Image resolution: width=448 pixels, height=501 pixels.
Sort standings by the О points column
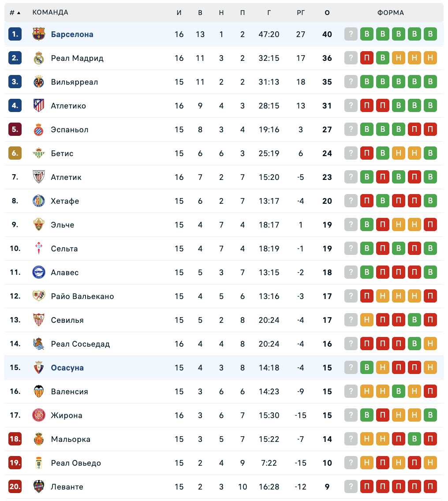click(x=327, y=13)
